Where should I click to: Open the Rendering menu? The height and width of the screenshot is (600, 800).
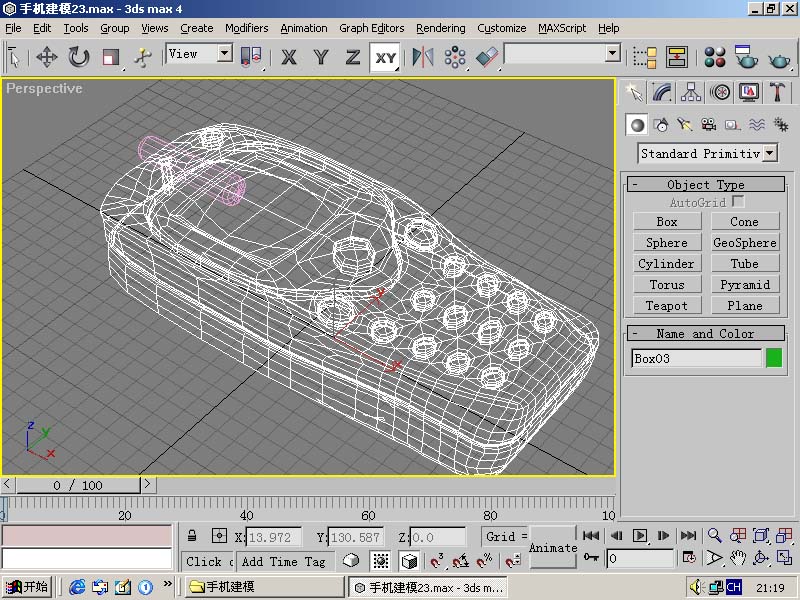click(440, 28)
